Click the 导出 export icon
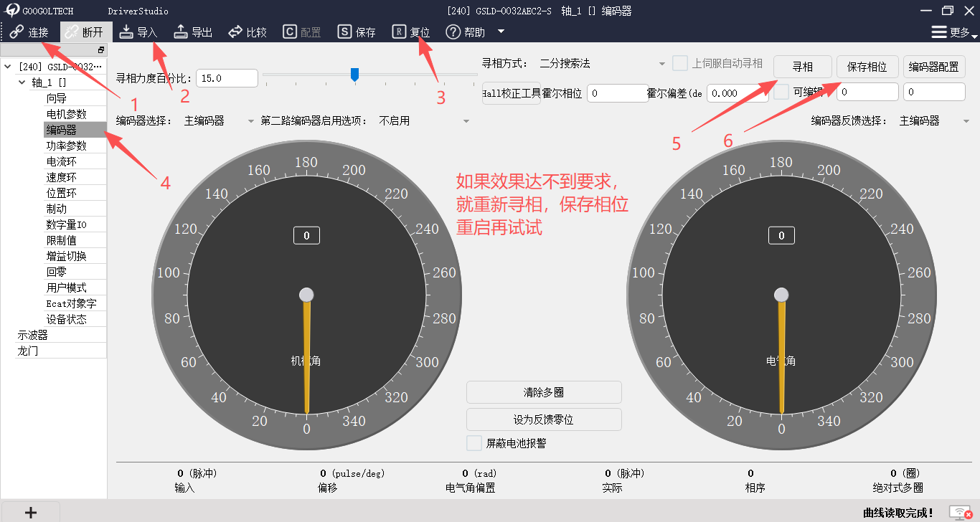This screenshot has width=980, height=522. pyautogui.click(x=181, y=32)
